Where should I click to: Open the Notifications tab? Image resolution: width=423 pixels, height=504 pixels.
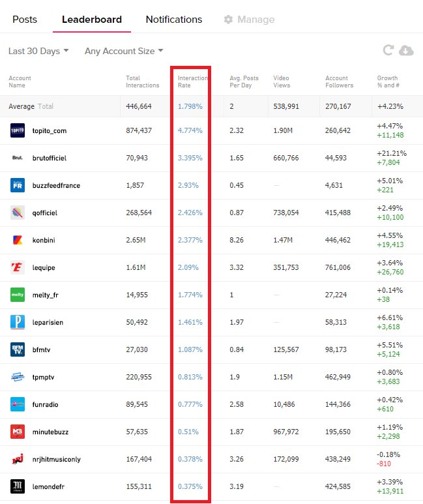tap(174, 20)
